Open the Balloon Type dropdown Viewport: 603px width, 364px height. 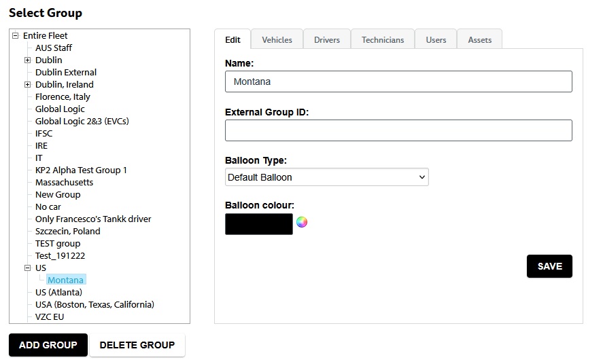(x=327, y=177)
